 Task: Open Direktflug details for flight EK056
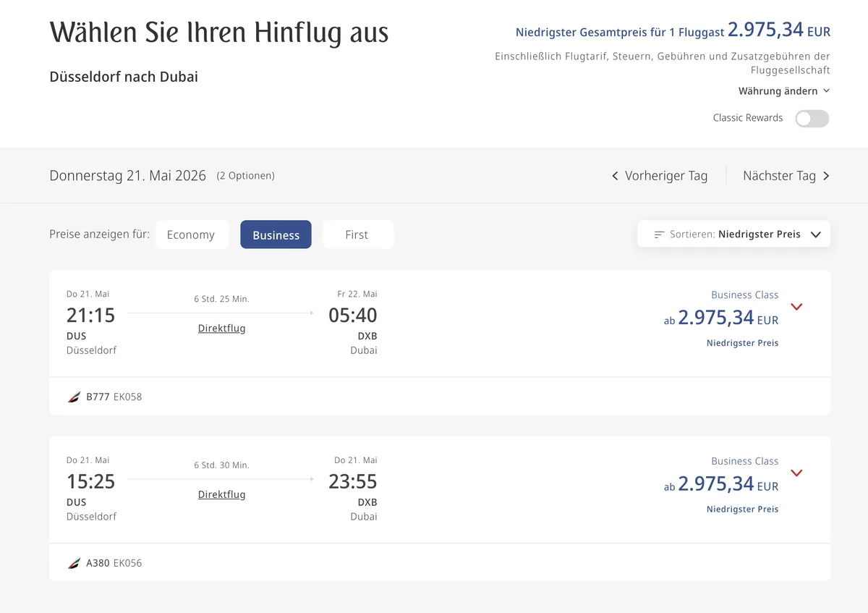[x=221, y=495]
